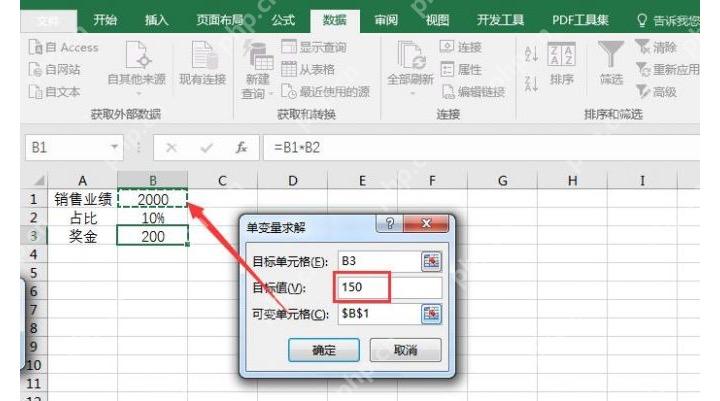
Task: Select cell containing 奖金
Action: [x=83, y=236]
